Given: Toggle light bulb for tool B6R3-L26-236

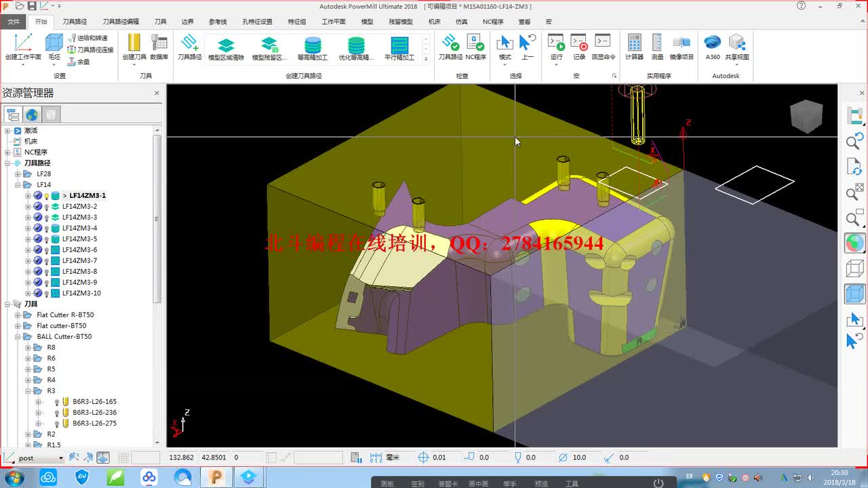Looking at the screenshot, I should tap(56, 413).
